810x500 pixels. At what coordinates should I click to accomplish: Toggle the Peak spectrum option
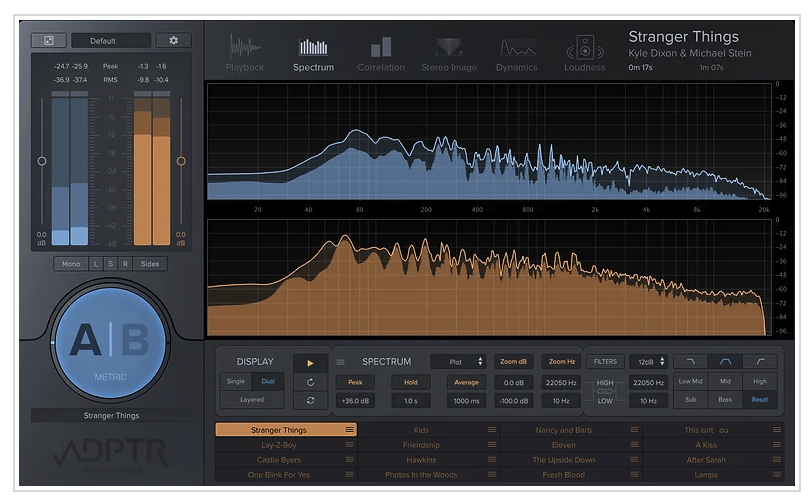(x=355, y=383)
